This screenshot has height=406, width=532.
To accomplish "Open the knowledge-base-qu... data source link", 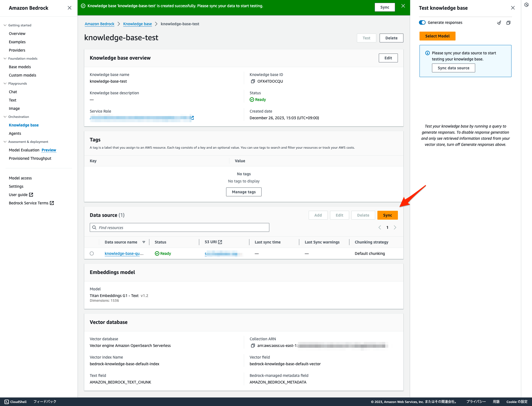I will point(124,253).
